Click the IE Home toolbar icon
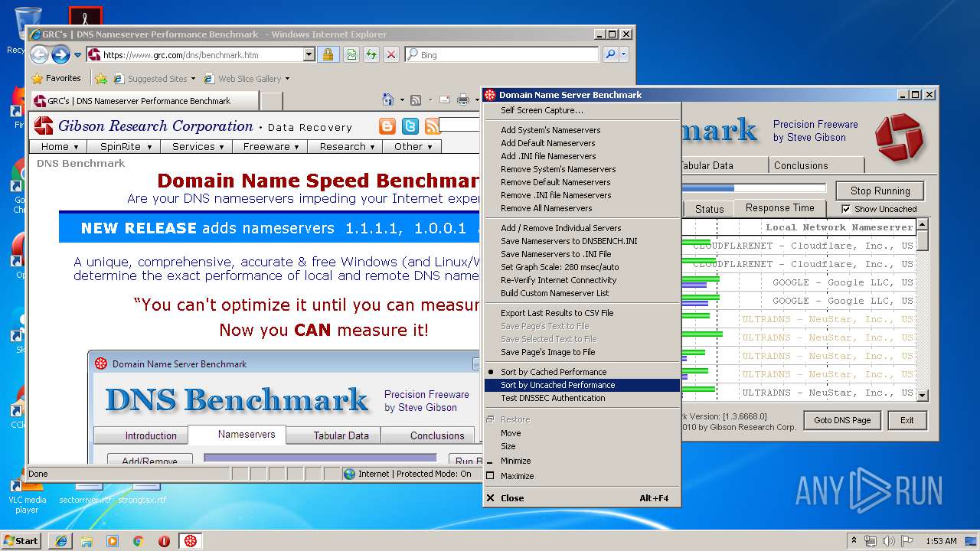 point(388,99)
